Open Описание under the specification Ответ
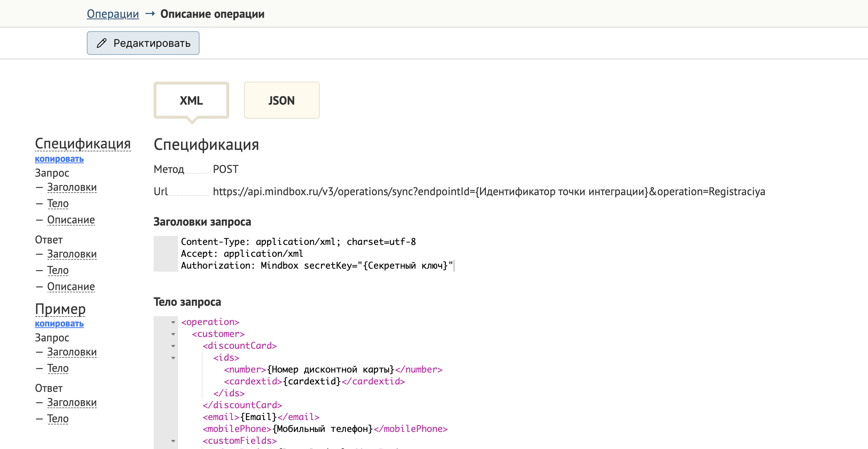The width and height of the screenshot is (868, 449). pyautogui.click(x=71, y=286)
